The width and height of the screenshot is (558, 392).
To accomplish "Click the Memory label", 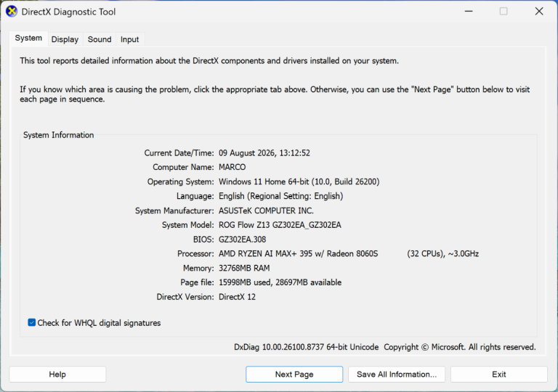I will tap(198, 268).
